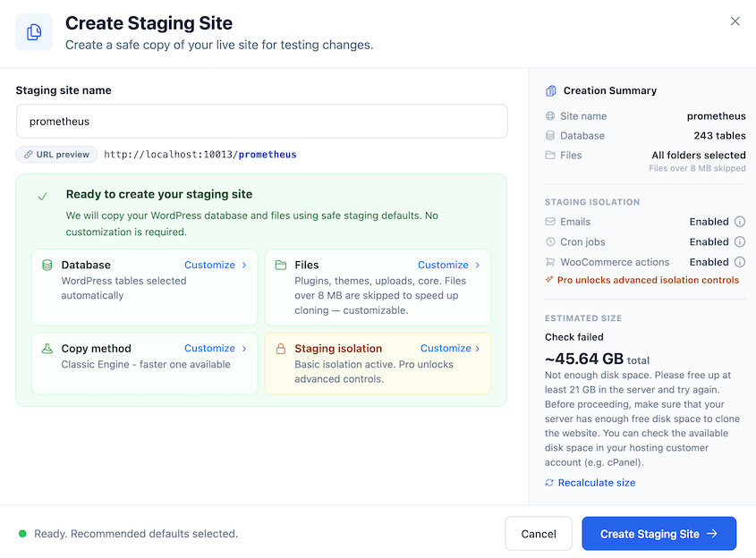Click Pro unlocks advanced isolation controls link
The width and height of the screenshot is (756, 558).
pos(648,280)
